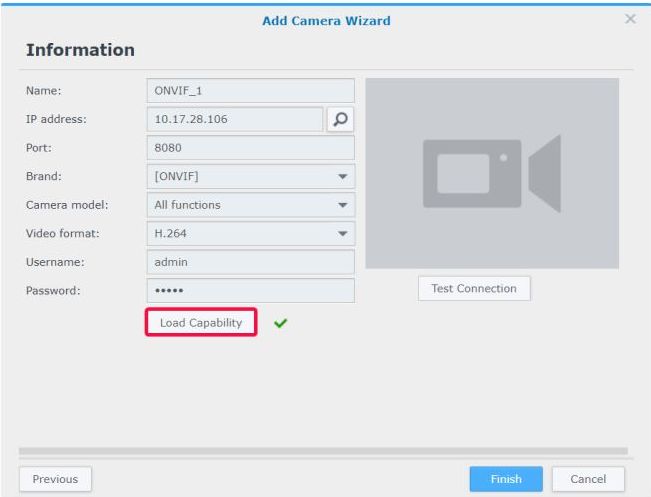Click the magnifier icon beside IP address

(341, 120)
